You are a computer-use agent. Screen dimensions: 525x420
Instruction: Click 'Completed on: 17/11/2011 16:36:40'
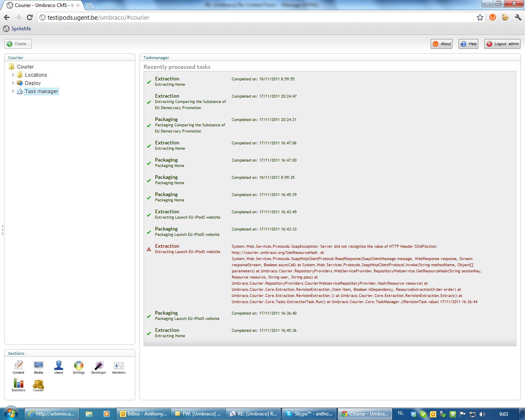point(264,313)
